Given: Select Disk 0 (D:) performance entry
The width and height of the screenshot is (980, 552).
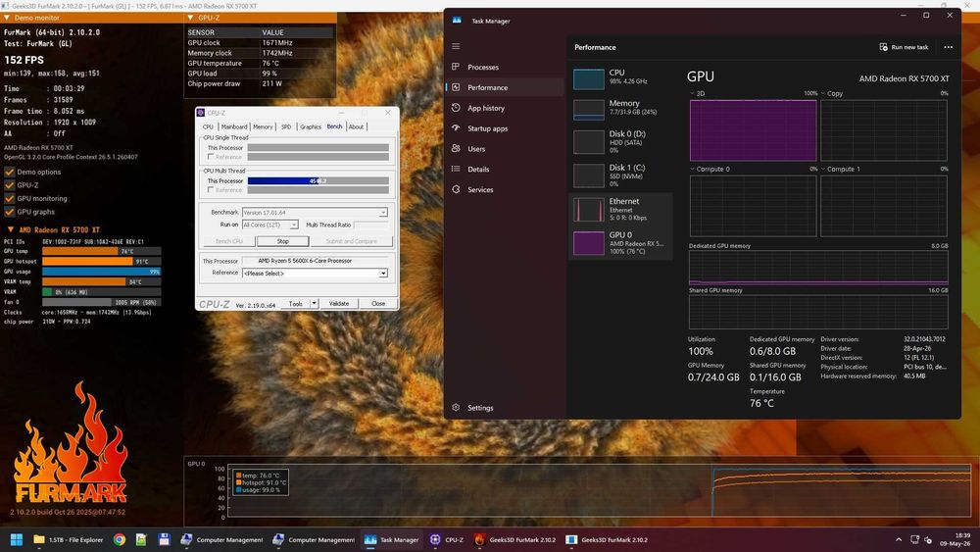Looking at the screenshot, I should pos(620,141).
